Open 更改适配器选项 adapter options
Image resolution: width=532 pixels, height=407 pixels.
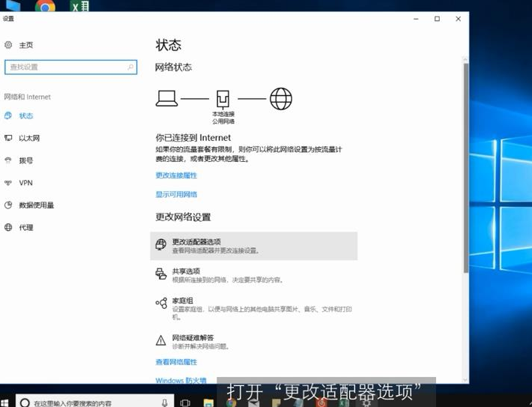(x=254, y=246)
